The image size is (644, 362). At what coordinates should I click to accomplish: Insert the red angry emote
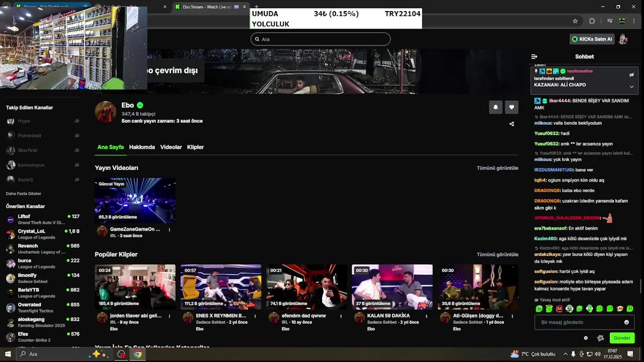pos(559,309)
